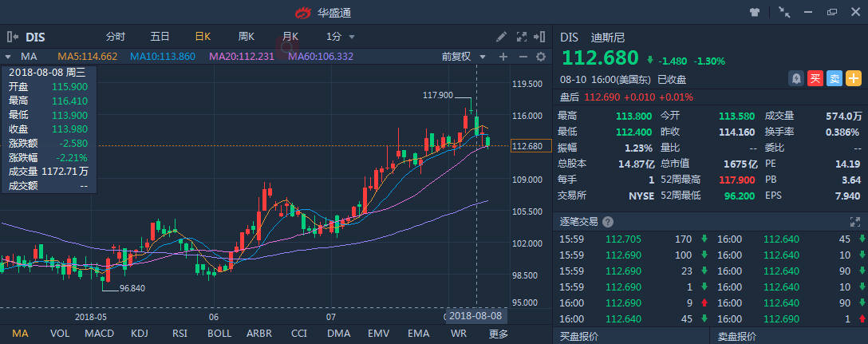
Task: Click the 112.680 current price axis marker
Action: (x=531, y=146)
